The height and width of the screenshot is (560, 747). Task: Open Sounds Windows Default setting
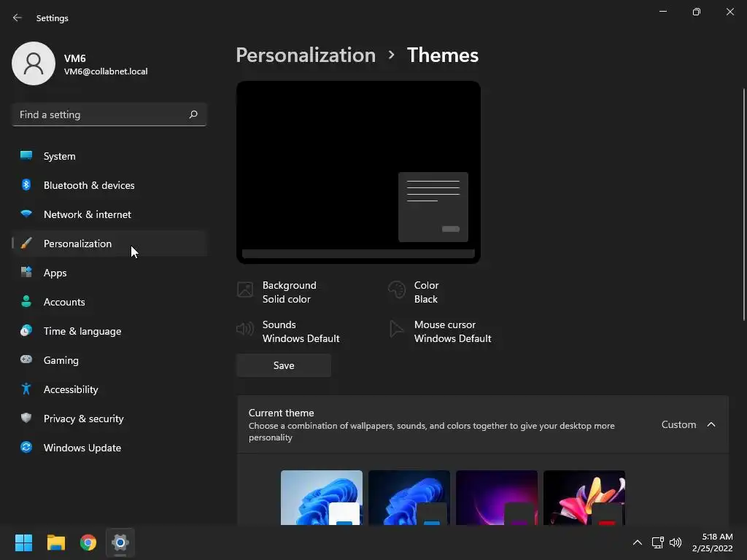[x=288, y=332]
